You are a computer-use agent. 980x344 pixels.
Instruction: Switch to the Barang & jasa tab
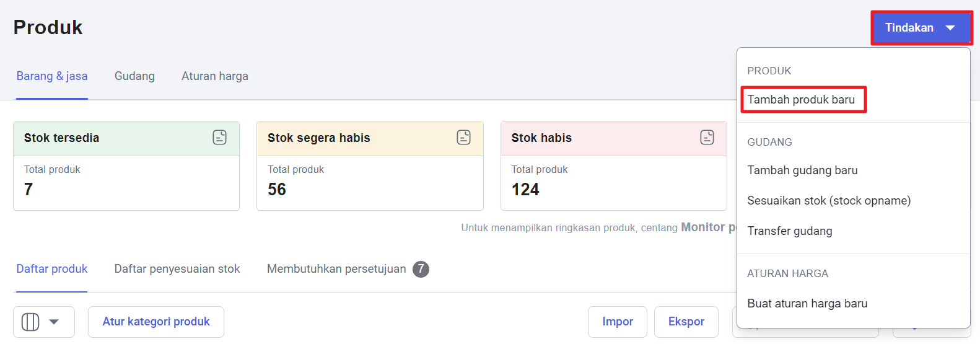click(x=52, y=76)
